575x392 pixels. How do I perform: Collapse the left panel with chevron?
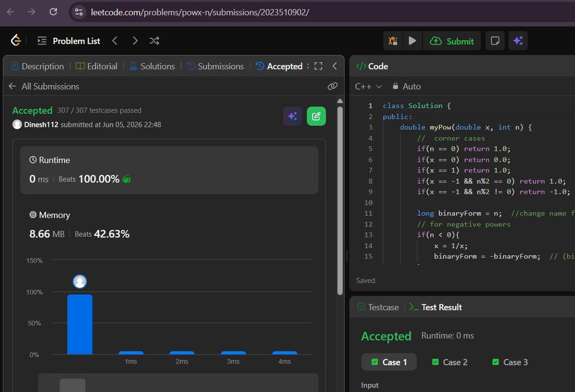[x=334, y=66]
